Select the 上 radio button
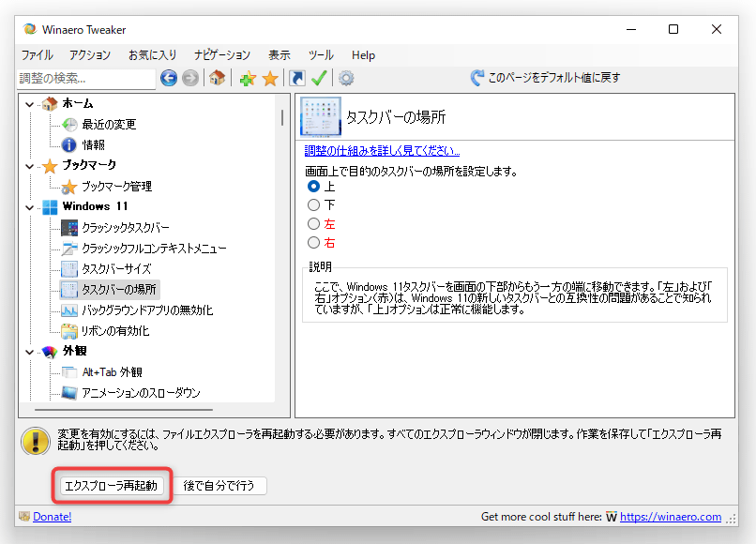Viewport: 756px width, 544px height. pyautogui.click(x=314, y=186)
